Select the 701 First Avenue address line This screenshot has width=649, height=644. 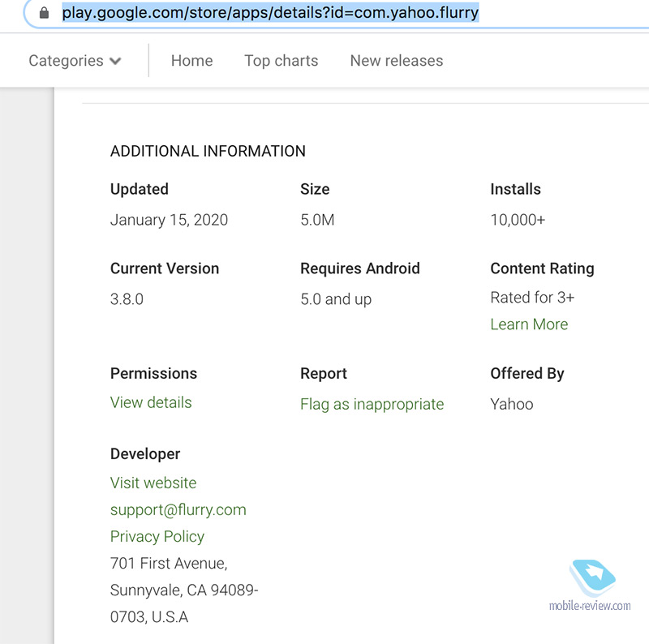tap(169, 563)
